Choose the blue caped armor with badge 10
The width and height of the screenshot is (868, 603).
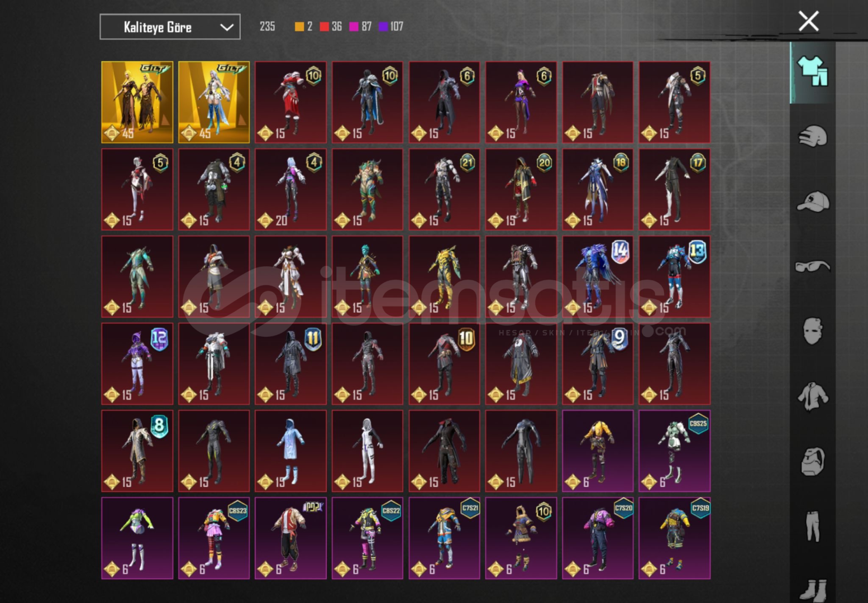pyautogui.click(x=368, y=102)
